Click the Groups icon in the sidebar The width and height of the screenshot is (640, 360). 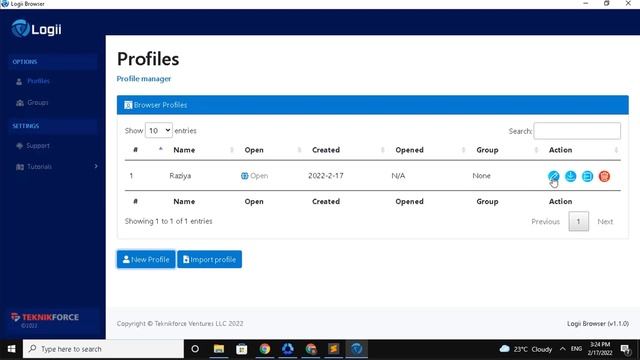[20, 102]
